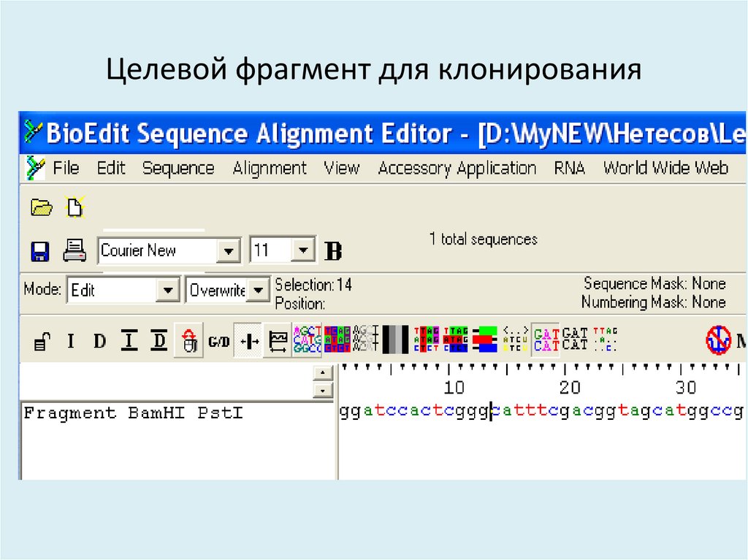The width and height of the screenshot is (748, 560).
Task: Open the font size 11 dropdown
Action: [x=302, y=250]
